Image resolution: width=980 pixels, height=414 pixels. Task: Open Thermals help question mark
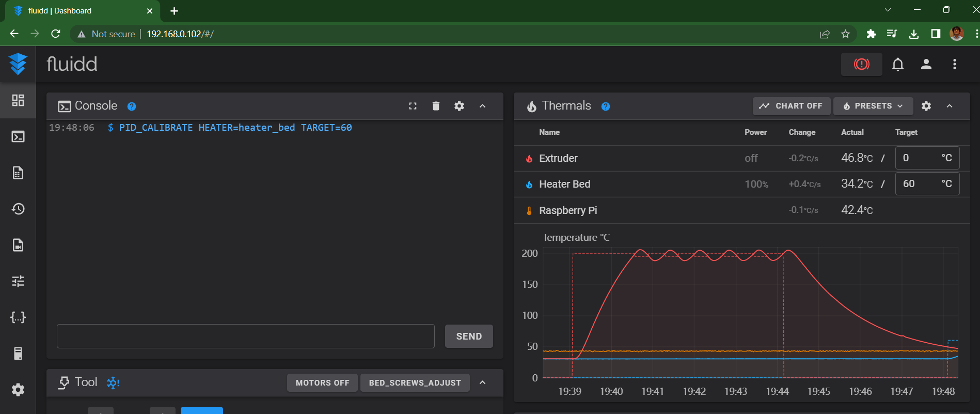pyautogui.click(x=606, y=106)
